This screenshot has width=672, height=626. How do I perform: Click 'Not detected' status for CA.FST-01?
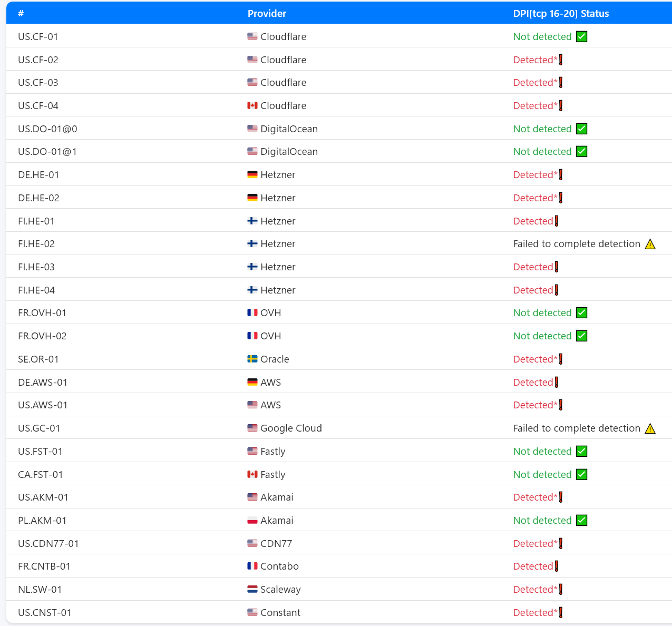[x=542, y=474]
